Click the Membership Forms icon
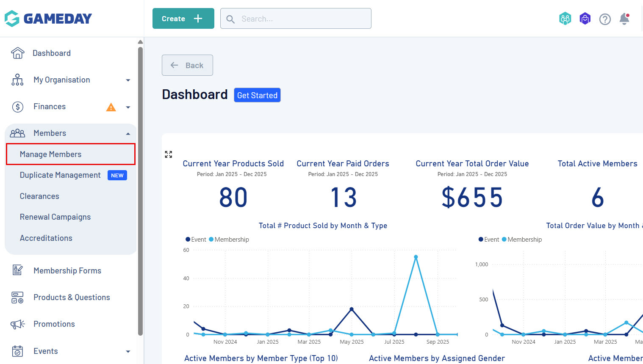This screenshot has height=364, width=643. click(17, 270)
